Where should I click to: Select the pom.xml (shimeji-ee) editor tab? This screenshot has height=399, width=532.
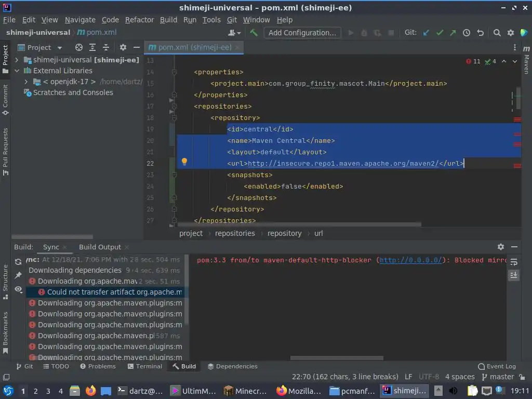pyautogui.click(x=194, y=47)
